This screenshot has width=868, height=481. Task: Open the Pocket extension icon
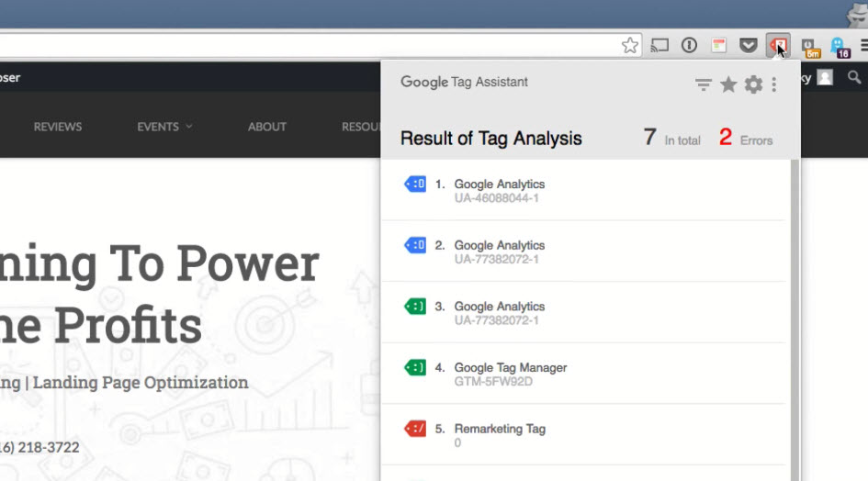tap(749, 45)
